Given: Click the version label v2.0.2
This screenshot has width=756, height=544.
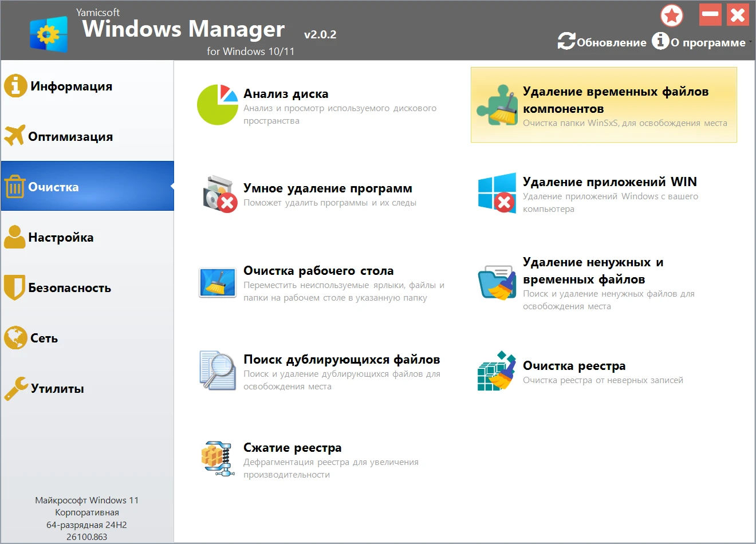Looking at the screenshot, I should click(x=320, y=34).
